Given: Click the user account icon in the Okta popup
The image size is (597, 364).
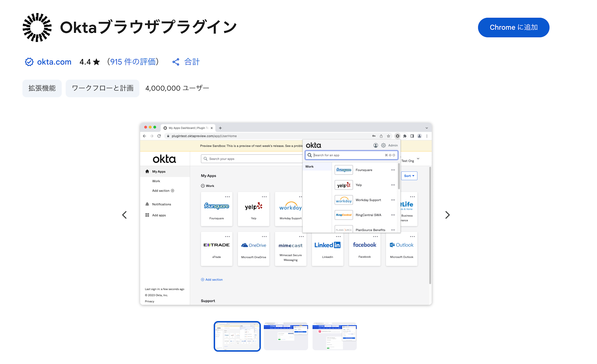Looking at the screenshot, I should [375, 145].
